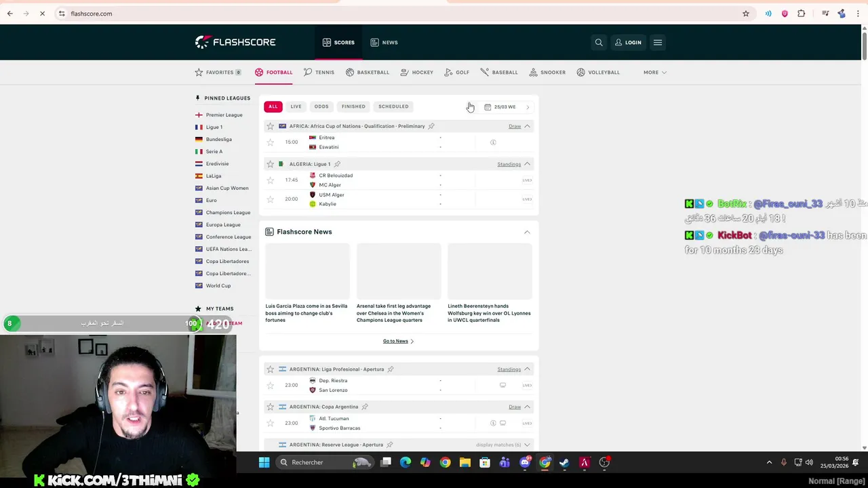Collapse the Argentina Liga Profesional section
Viewport: 868px width, 488px height.
[527, 369]
